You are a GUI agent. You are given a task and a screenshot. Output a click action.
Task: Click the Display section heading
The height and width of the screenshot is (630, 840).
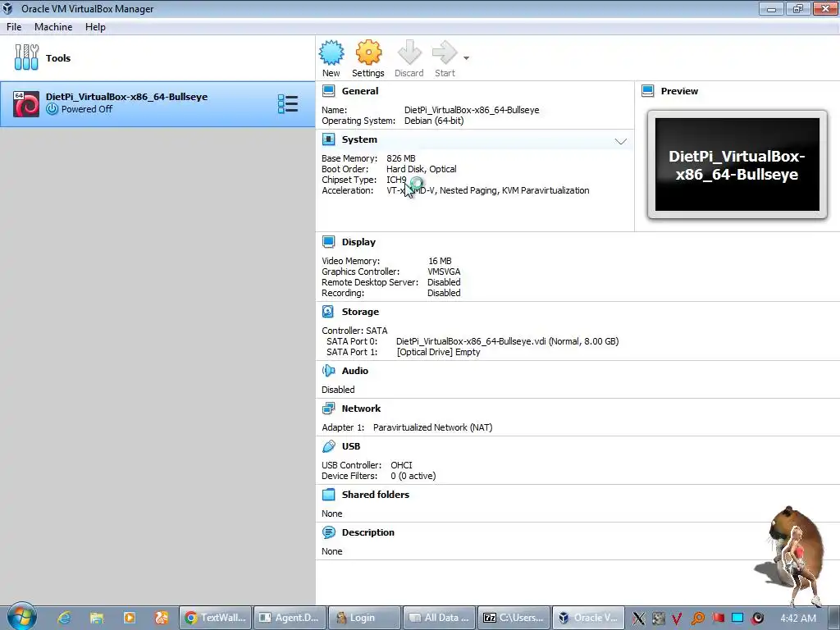pyautogui.click(x=359, y=242)
